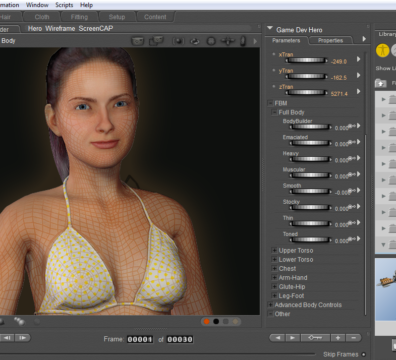Select the gray display color dot
The height and width of the screenshot is (360, 396).
click(226, 321)
